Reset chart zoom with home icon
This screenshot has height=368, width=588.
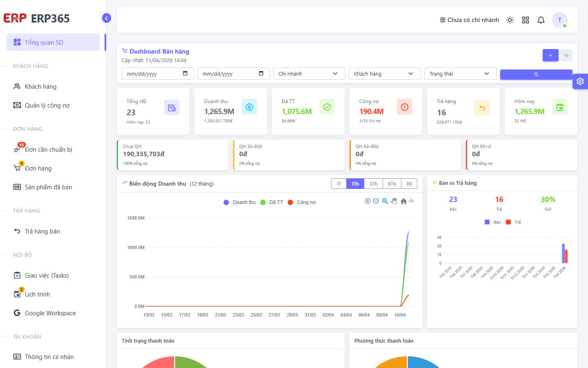[403, 201]
